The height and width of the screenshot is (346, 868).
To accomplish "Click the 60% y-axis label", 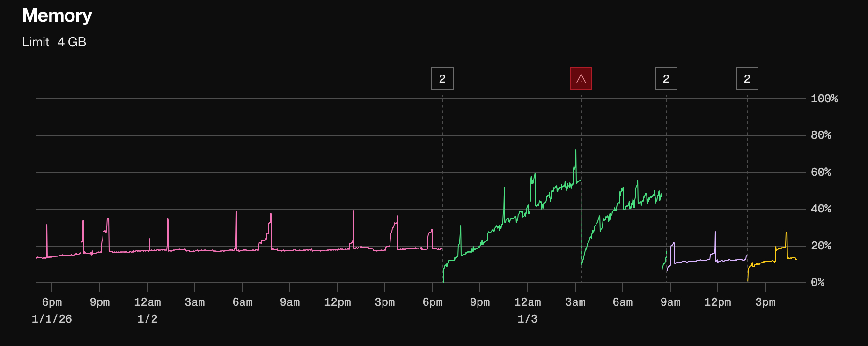I will tap(821, 172).
